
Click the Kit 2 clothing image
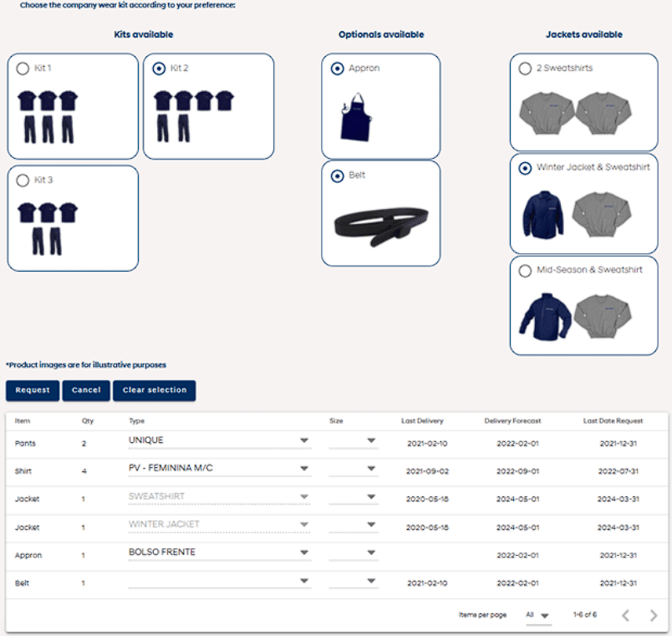point(194,116)
